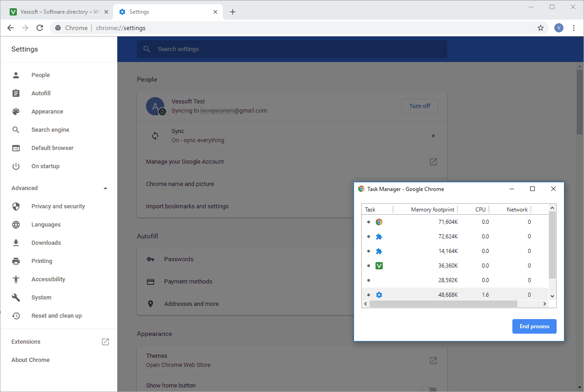The height and width of the screenshot is (392, 584).
Task: Click Task Manager horizontal scroll-right arrow
Action: (545, 304)
